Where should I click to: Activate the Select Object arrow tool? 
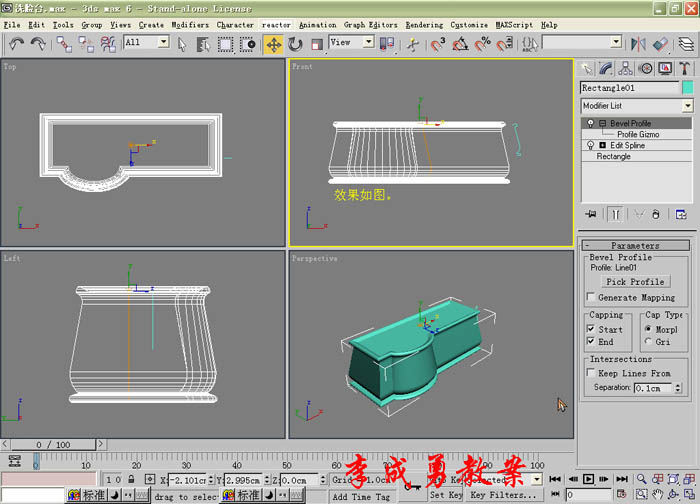point(182,45)
